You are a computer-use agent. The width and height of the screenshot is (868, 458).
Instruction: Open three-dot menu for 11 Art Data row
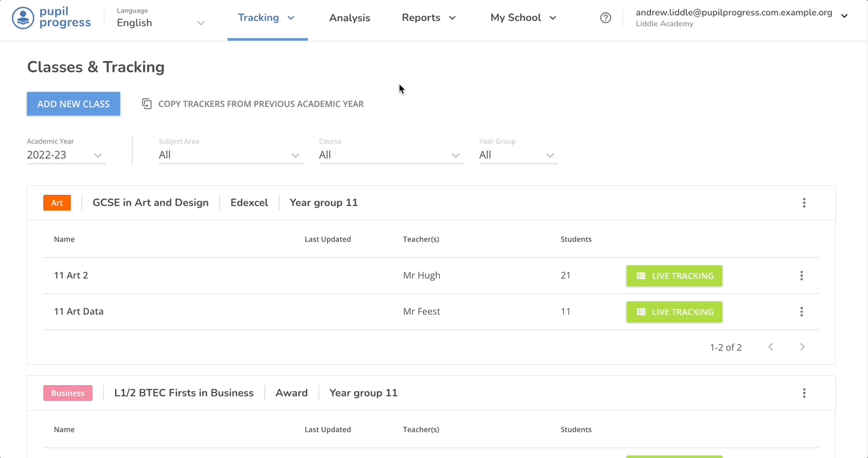(x=801, y=312)
